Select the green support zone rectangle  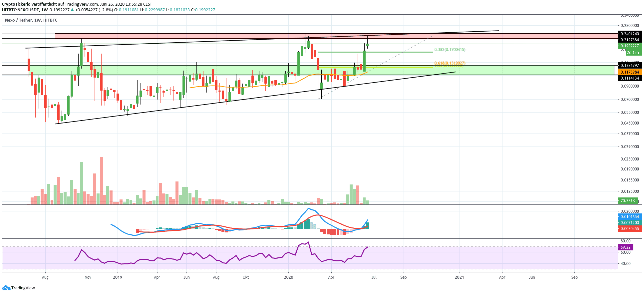(308, 70)
